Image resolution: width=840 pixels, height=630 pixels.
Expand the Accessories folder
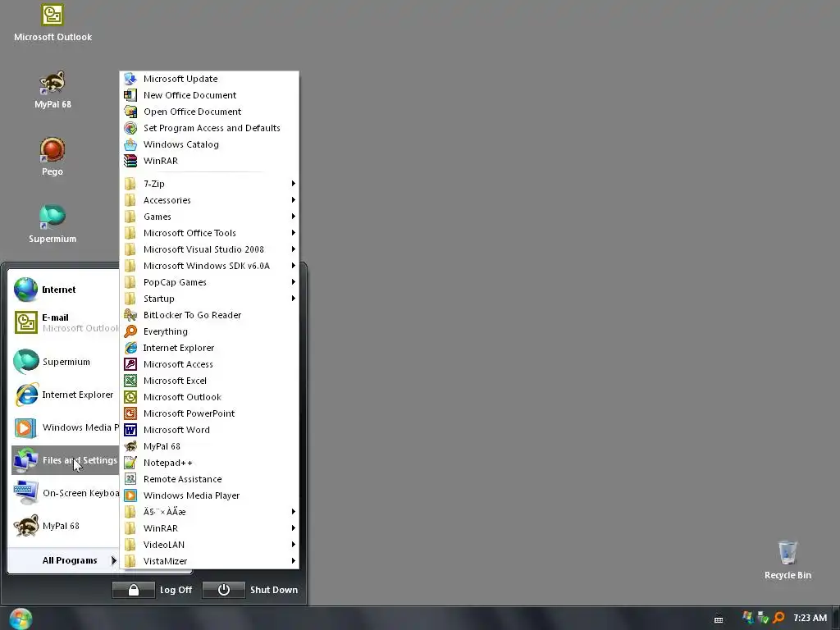(x=209, y=200)
